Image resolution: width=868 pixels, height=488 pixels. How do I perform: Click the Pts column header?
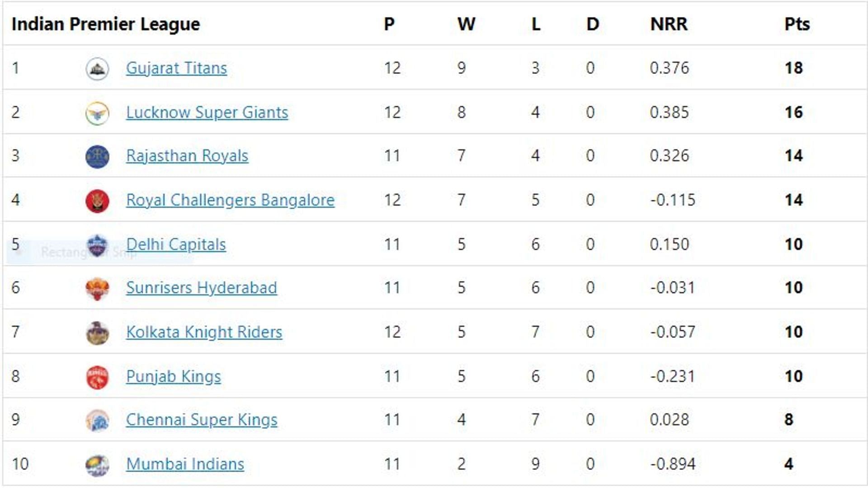click(797, 24)
